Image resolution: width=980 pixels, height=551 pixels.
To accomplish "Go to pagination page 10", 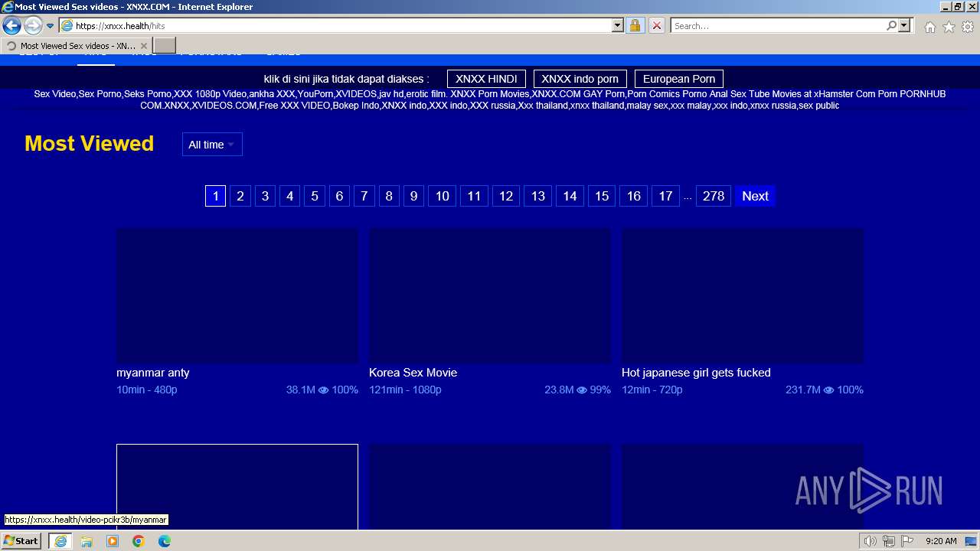I will click(443, 196).
